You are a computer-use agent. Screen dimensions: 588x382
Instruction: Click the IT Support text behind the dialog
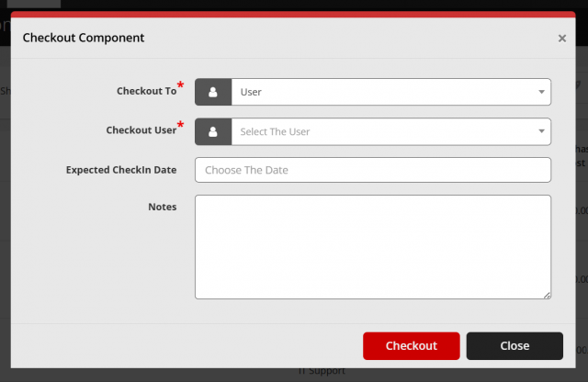(322, 372)
